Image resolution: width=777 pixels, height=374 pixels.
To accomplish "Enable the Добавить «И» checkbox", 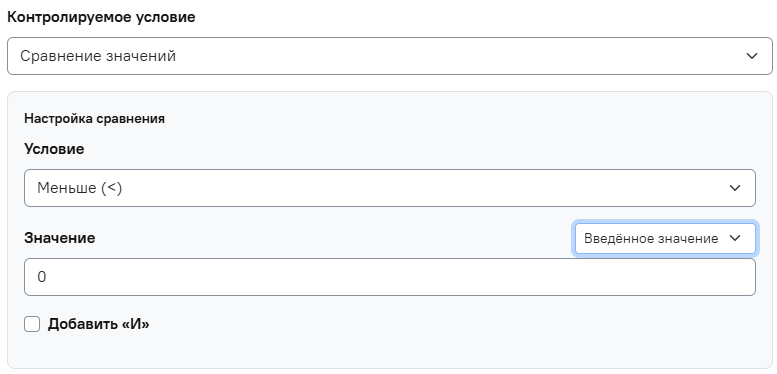I will pyautogui.click(x=32, y=325).
